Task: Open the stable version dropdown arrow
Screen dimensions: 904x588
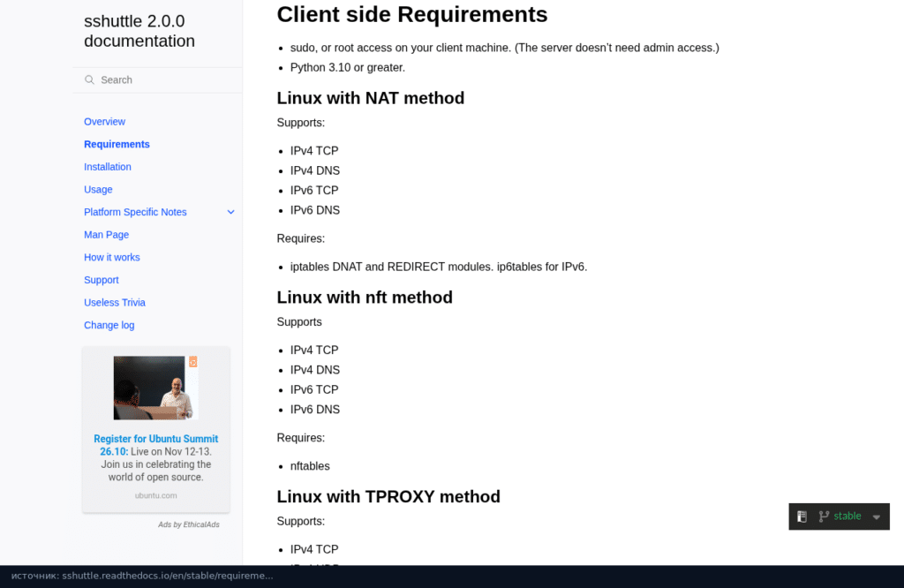Action: click(877, 517)
